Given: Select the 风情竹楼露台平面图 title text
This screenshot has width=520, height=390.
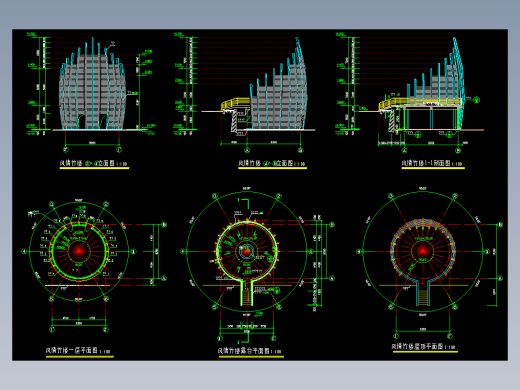Looking at the screenshot, I should pos(249,351).
